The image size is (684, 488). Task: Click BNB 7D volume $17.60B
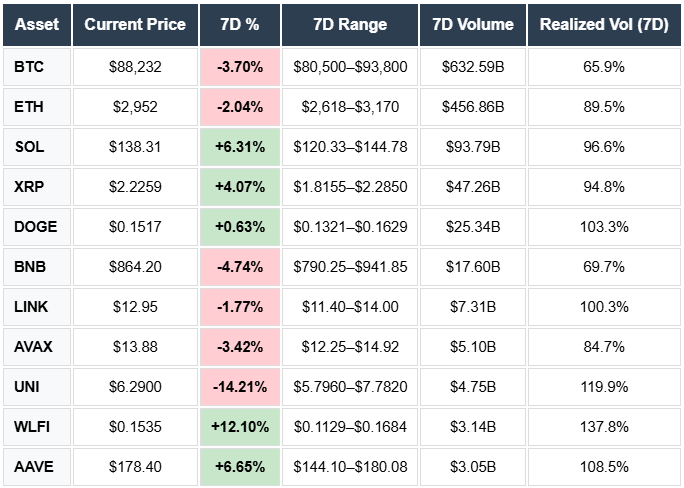point(473,267)
